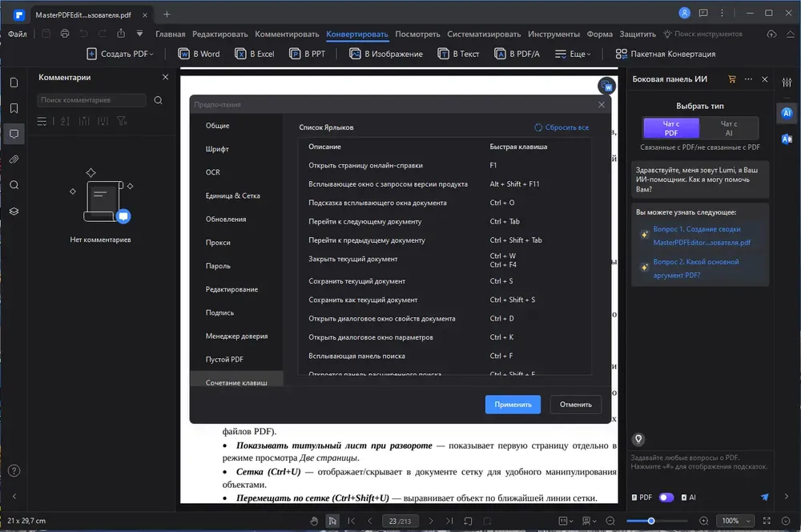Click the Применить button
Image resolution: width=801 pixels, height=532 pixels.
click(x=513, y=405)
